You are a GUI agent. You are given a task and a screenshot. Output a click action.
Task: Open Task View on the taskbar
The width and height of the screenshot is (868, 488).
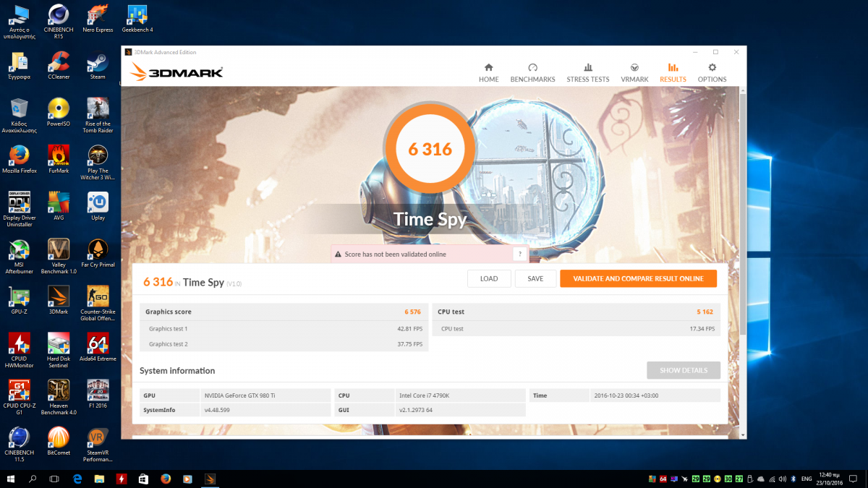click(54, 479)
